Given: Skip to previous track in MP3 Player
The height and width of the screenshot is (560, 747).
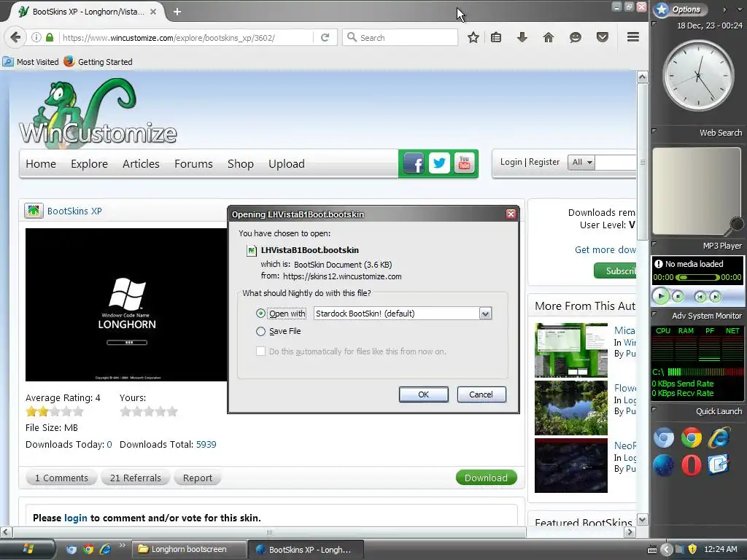Looking at the screenshot, I should point(700,297).
